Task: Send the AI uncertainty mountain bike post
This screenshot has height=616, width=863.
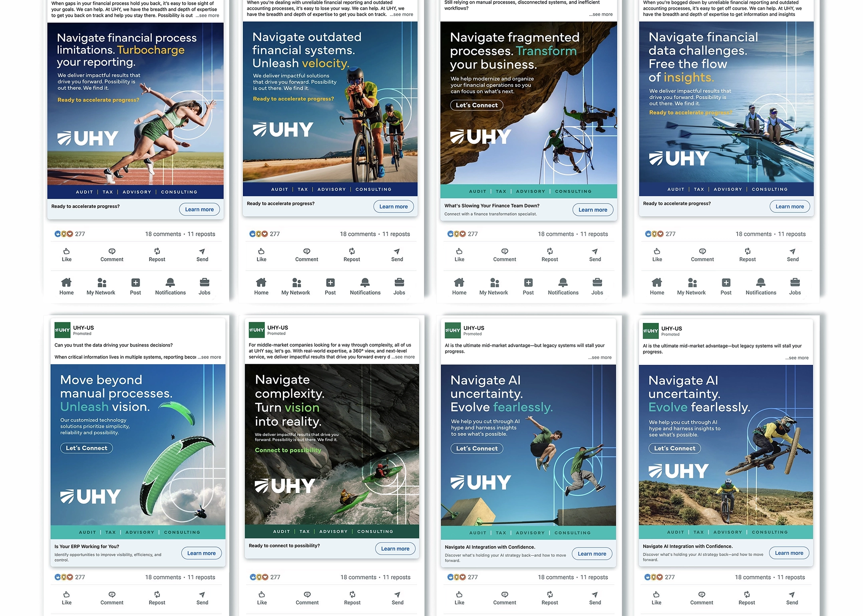Action: click(x=792, y=598)
